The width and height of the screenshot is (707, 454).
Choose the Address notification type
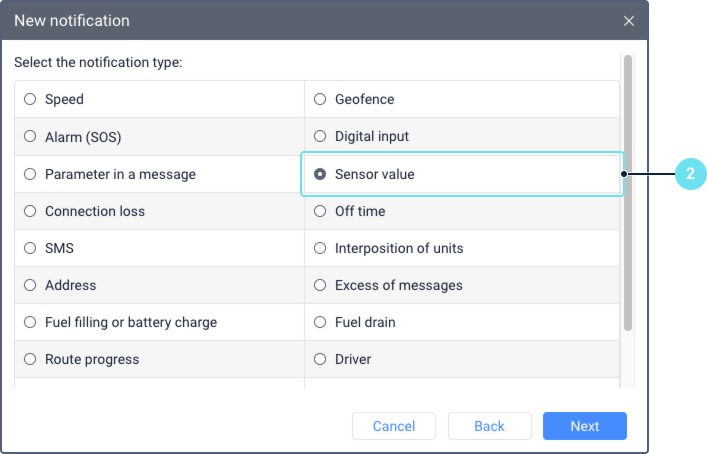30,285
